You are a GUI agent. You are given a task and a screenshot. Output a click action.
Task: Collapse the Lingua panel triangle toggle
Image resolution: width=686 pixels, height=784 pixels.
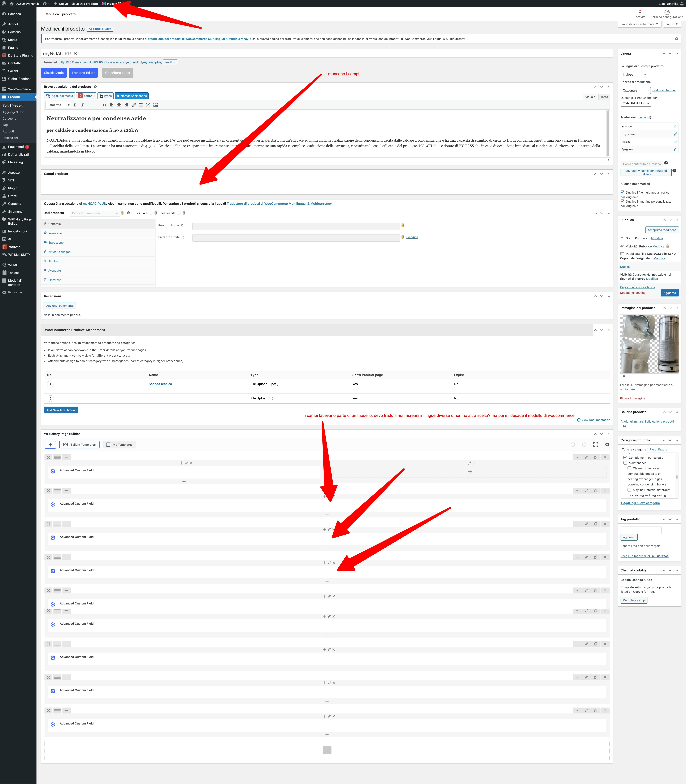677,54
